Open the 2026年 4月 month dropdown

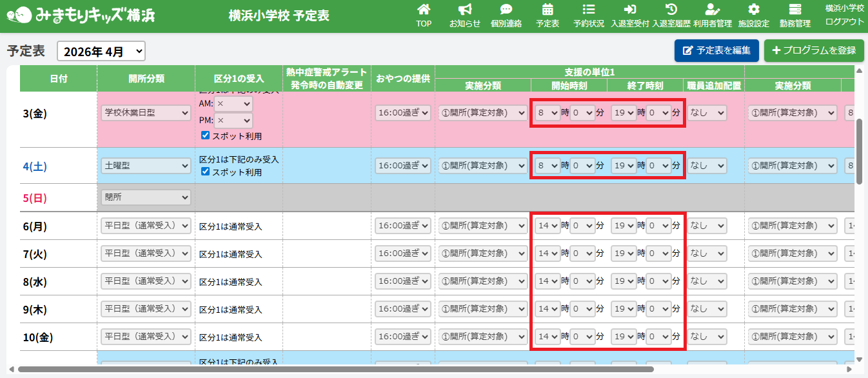(x=101, y=52)
